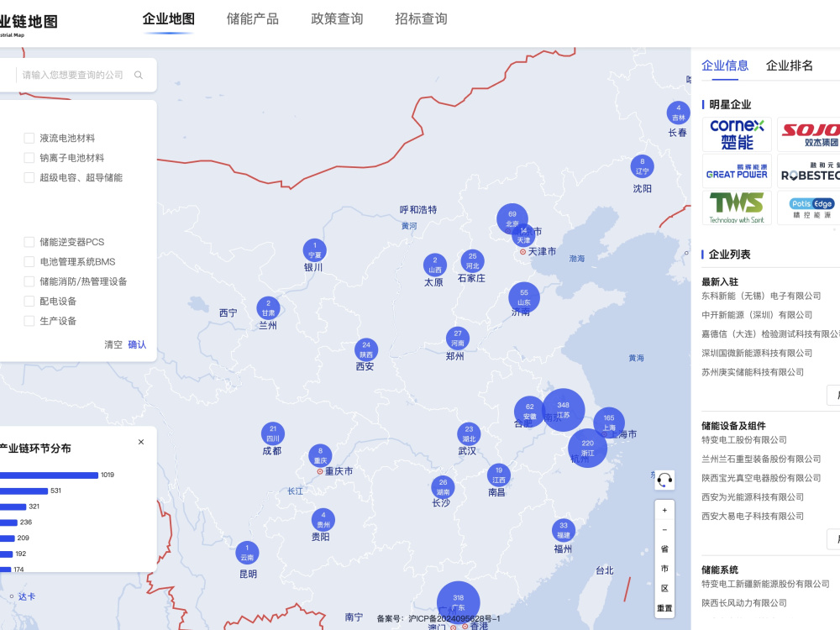Open 苏州庚实储能科技有限公司 link
840x630 pixels.
click(x=753, y=372)
